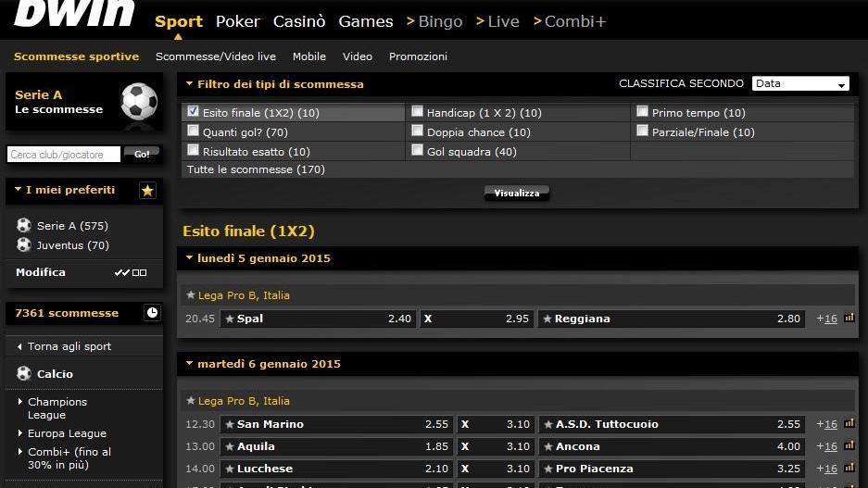
Task: Click the star icon next to San Marino
Action: pyautogui.click(x=230, y=424)
